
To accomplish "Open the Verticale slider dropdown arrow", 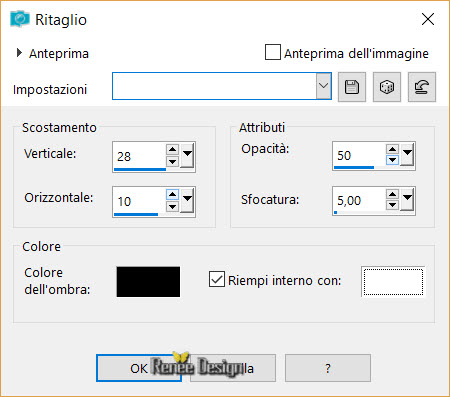I will 187,155.
